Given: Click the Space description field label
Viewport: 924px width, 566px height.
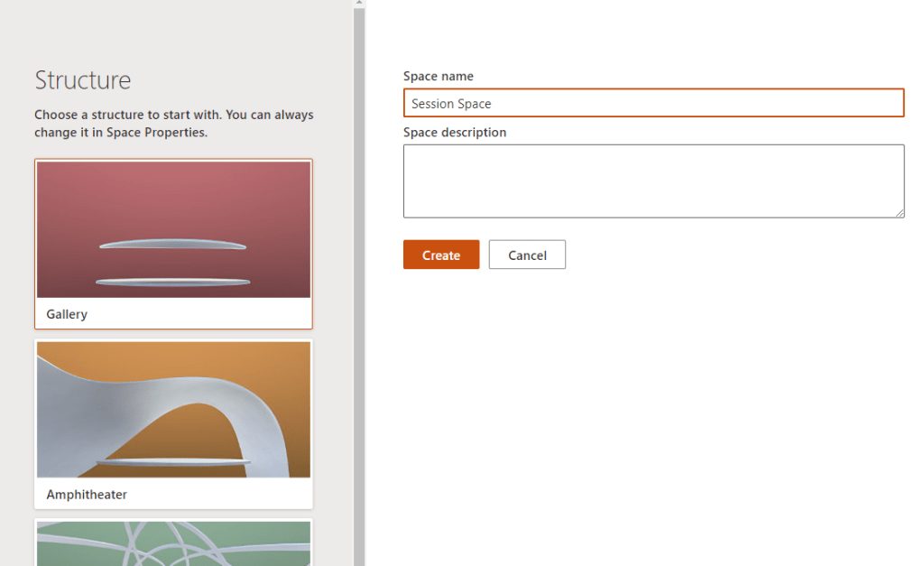Looking at the screenshot, I should 455,133.
